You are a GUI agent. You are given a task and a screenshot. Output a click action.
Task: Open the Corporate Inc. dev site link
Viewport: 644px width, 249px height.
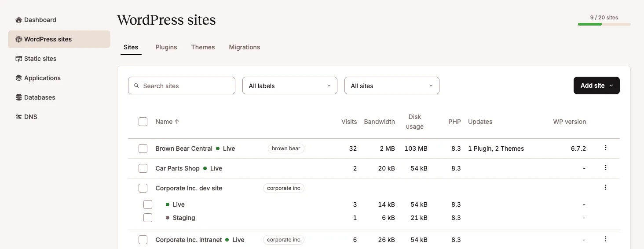click(189, 188)
